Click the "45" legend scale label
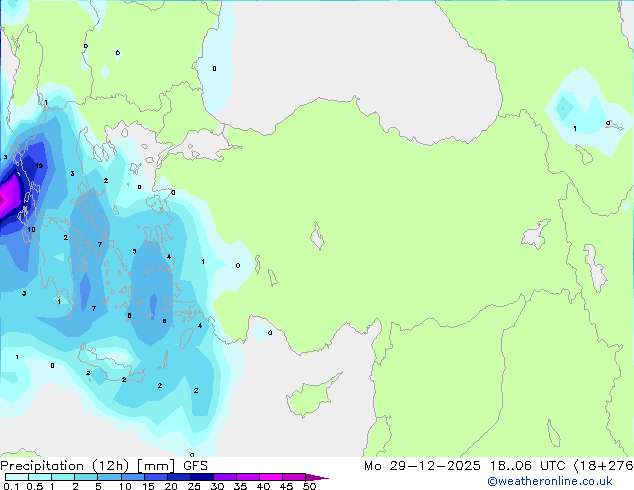Viewport: 634px width, 490px height. 286,486
